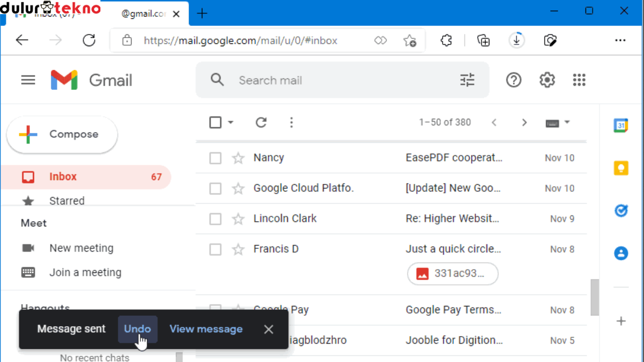The image size is (644, 362).
Task: Click the Compose button
Action: point(62,134)
